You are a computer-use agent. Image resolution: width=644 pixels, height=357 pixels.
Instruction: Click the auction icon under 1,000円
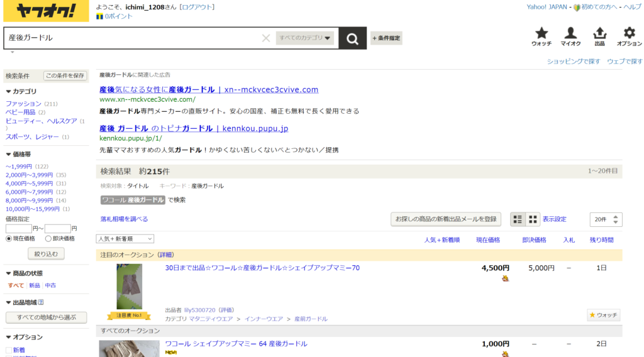(505, 354)
